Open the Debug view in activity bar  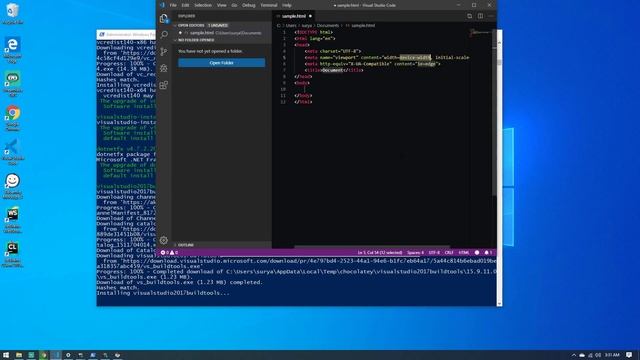click(164, 68)
